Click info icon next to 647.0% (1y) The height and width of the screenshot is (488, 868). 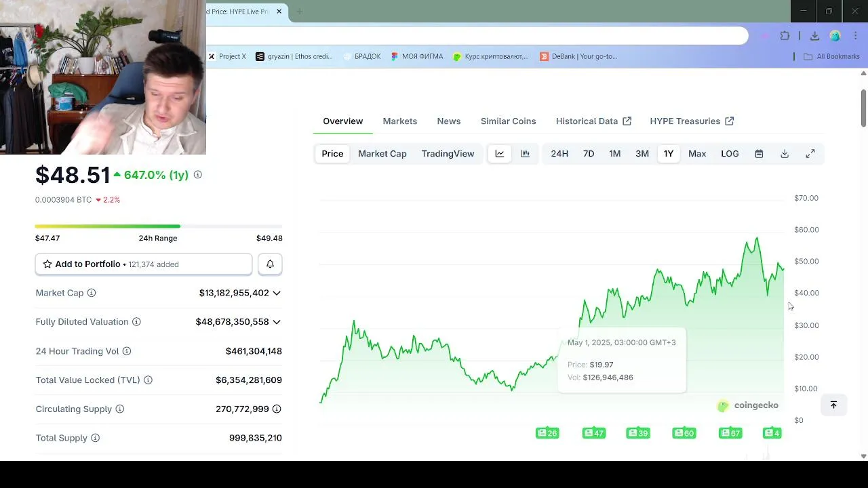click(197, 175)
